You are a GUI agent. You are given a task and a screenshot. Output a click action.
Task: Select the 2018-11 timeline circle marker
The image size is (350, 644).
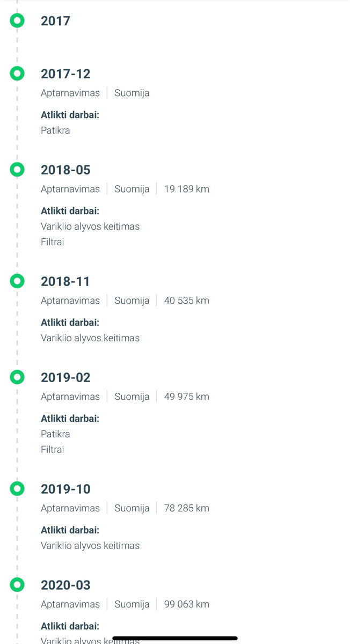click(x=17, y=281)
